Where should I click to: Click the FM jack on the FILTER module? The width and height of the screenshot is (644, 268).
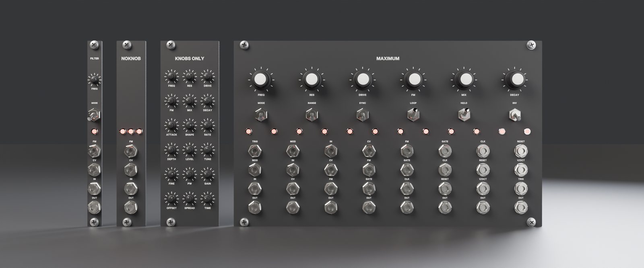(95, 151)
